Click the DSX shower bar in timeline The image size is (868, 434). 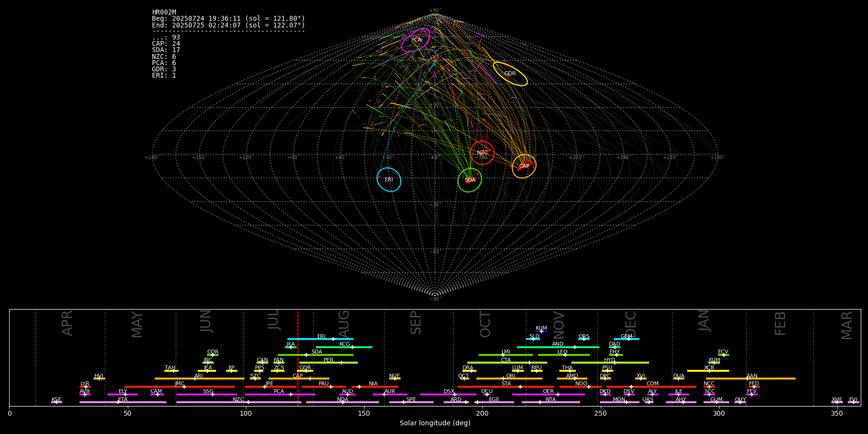tap(448, 394)
